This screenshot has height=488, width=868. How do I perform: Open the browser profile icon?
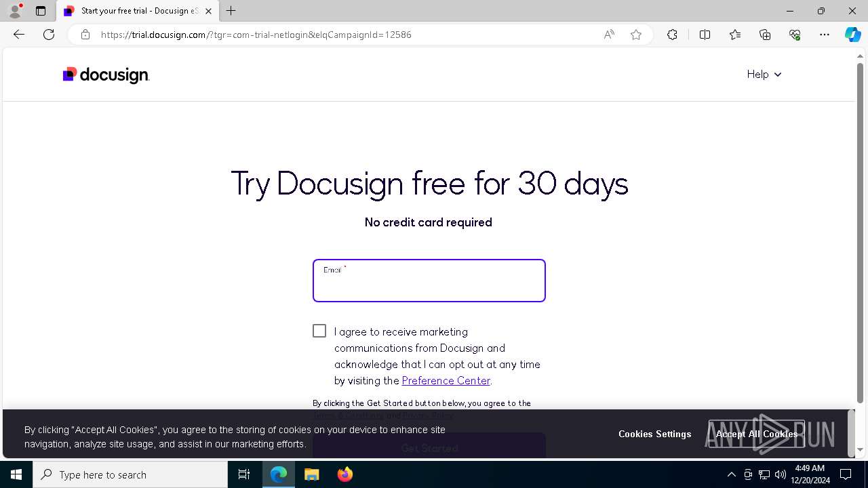(x=15, y=11)
